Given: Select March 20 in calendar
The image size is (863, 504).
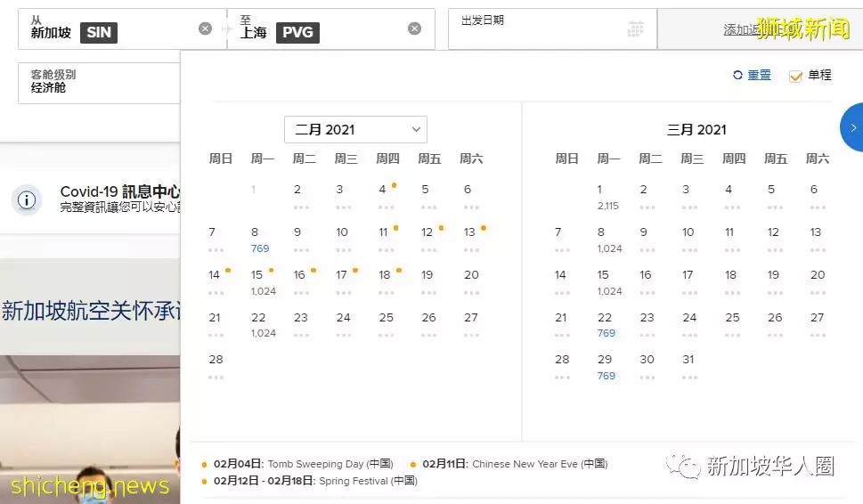Looking at the screenshot, I should point(818,282).
